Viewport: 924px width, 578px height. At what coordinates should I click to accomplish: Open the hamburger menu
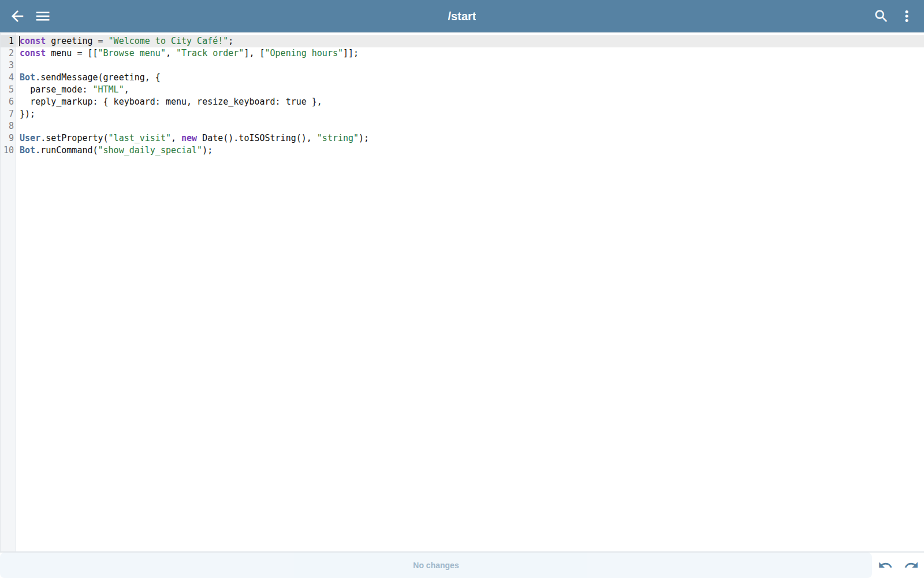[43, 16]
